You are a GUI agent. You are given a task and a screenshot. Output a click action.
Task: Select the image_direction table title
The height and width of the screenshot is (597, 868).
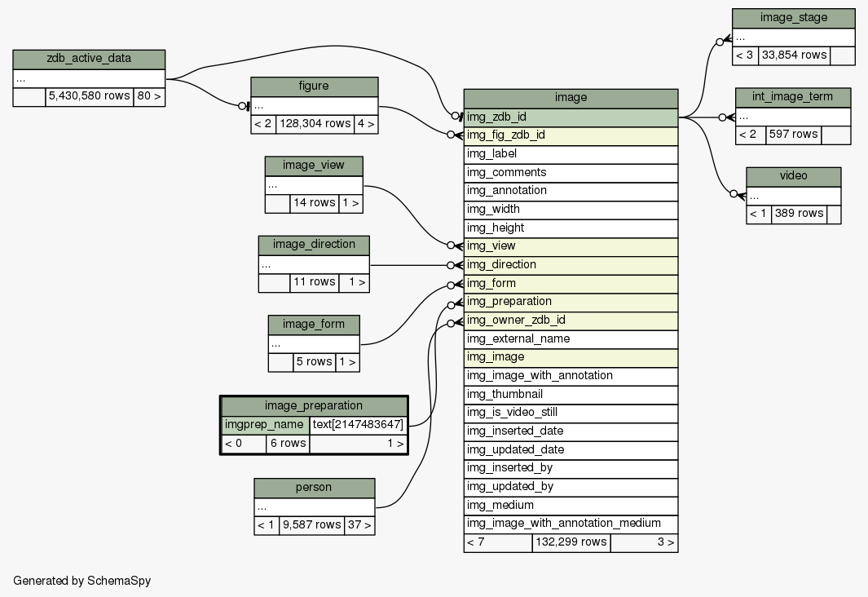coord(314,245)
